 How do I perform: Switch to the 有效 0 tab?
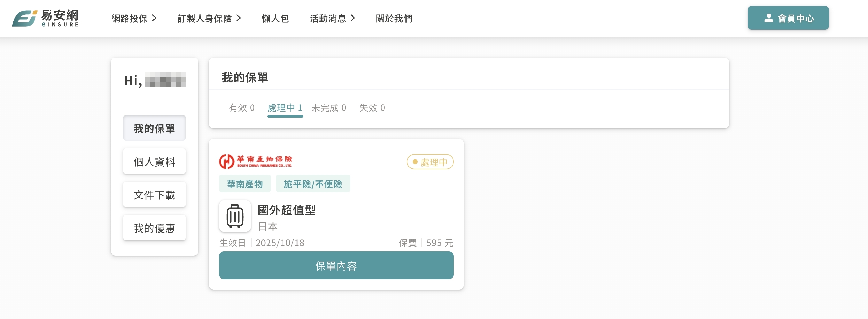pos(242,108)
